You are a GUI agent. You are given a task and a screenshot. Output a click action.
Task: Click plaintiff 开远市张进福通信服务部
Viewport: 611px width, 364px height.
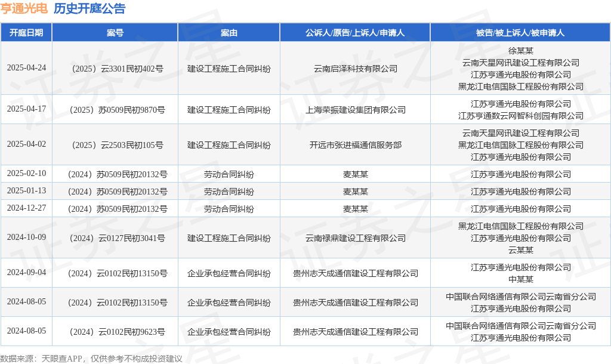click(356, 145)
